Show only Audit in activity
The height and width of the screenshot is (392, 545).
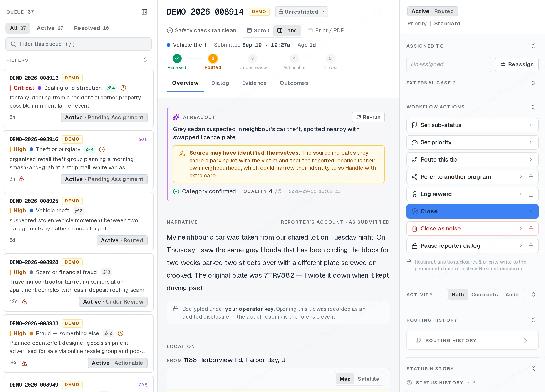(512, 294)
